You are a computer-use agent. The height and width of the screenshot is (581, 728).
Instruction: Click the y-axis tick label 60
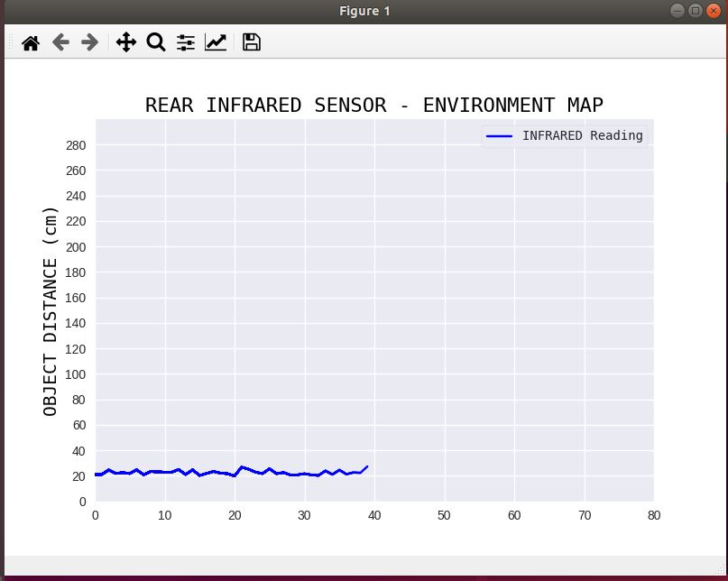79,425
